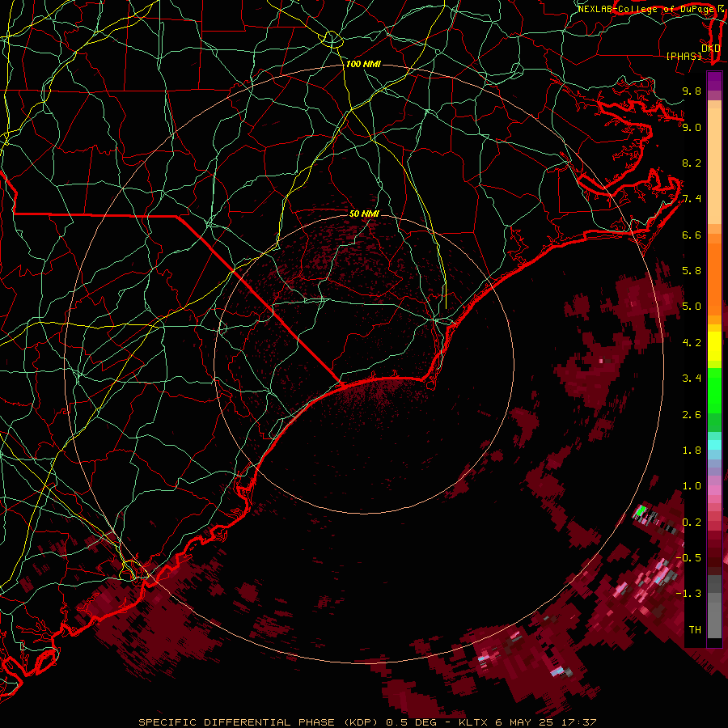728x728 pixels.
Task: Pick the orange segment of the color bar
Action: pyautogui.click(x=714, y=280)
